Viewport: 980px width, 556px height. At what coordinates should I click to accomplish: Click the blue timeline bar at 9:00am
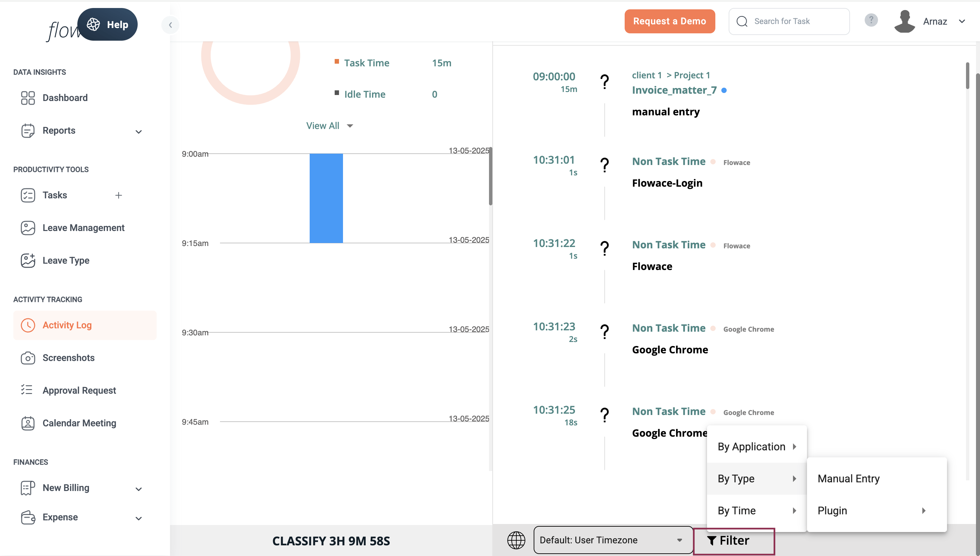[x=326, y=198]
